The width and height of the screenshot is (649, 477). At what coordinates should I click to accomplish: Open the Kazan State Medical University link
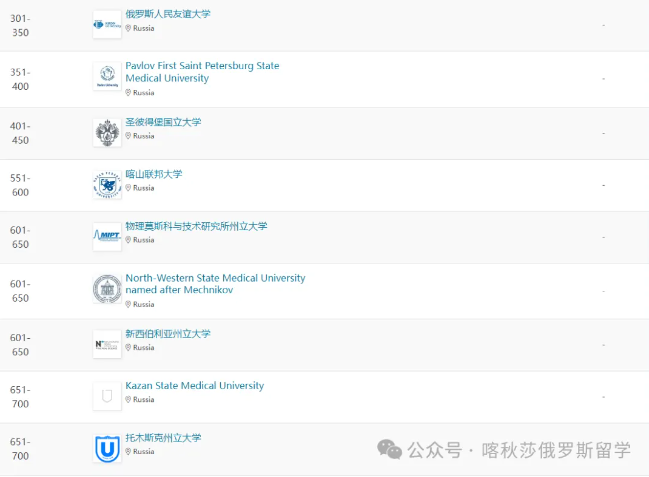click(x=195, y=385)
